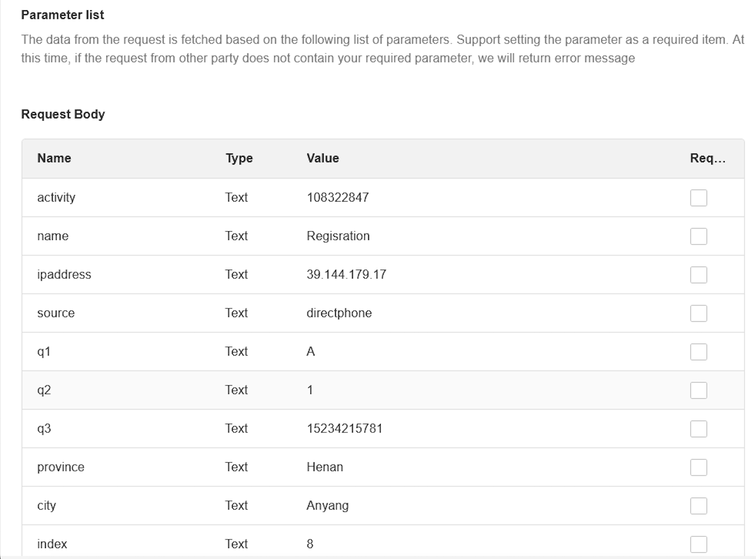756x559 pixels.
Task: Mark city parameter as required
Action: pos(698,506)
